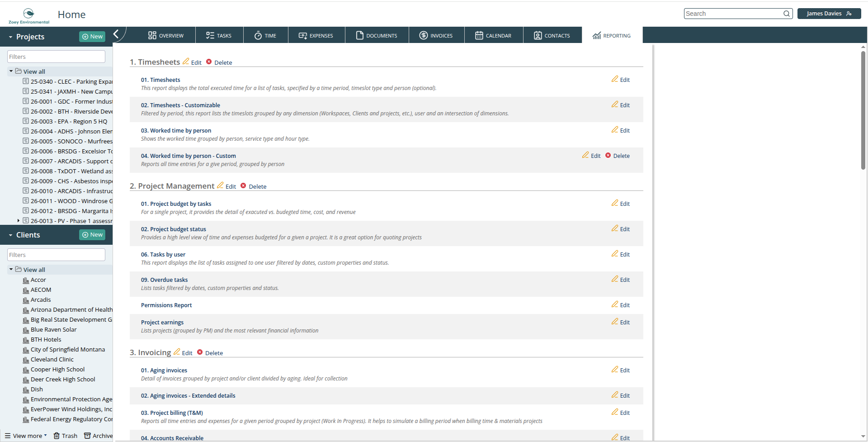This screenshot has width=868, height=442.
Task: Go to the Expenses tab
Action: click(316, 35)
